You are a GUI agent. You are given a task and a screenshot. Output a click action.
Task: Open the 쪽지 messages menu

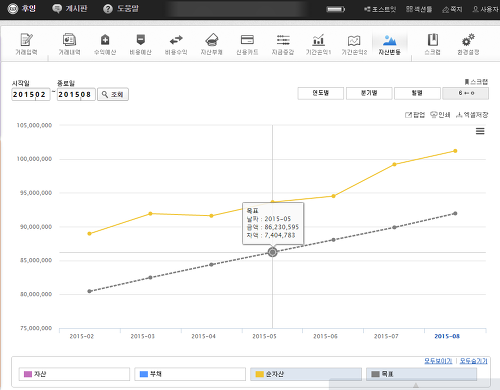tap(452, 9)
